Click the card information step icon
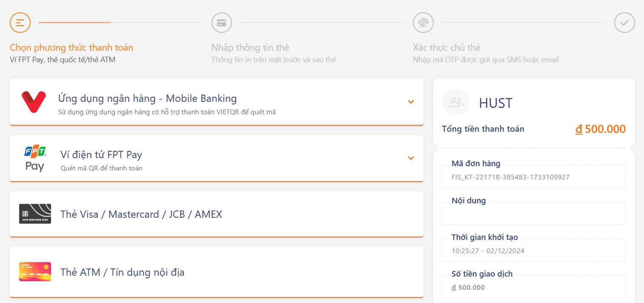The width and height of the screenshot is (644, 303). [221, 23]
